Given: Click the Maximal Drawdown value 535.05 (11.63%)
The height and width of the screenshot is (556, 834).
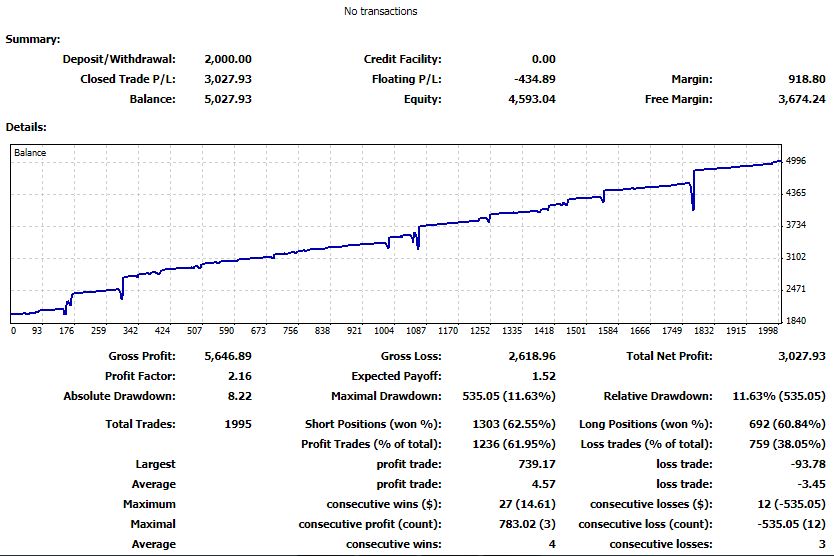Looking at the screenshot, I should [507, 396].
